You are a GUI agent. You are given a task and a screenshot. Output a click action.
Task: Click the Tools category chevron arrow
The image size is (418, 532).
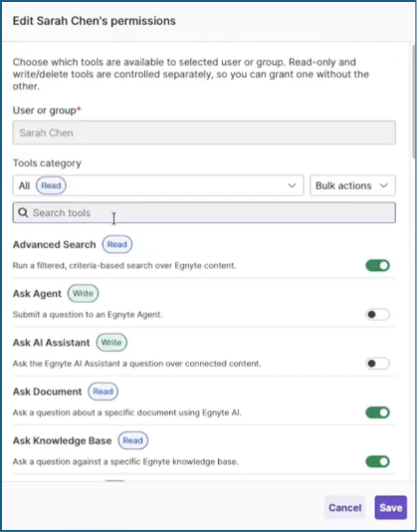coord(292,185)
